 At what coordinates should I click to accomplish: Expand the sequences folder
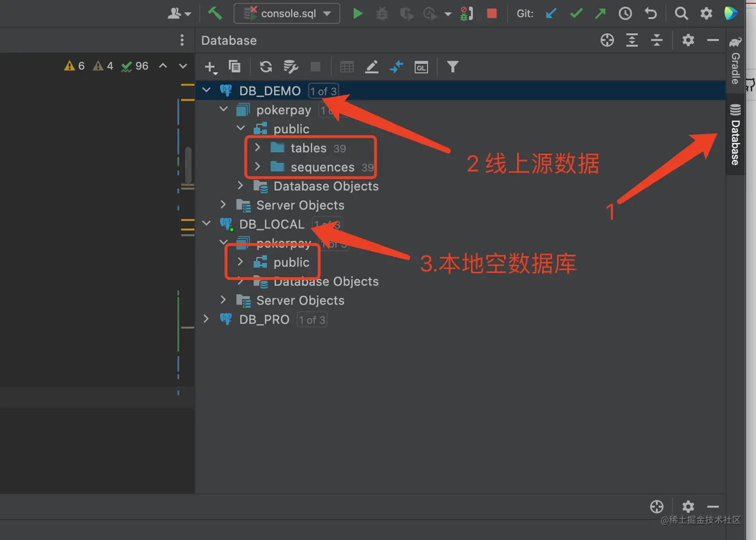[257, 166]
